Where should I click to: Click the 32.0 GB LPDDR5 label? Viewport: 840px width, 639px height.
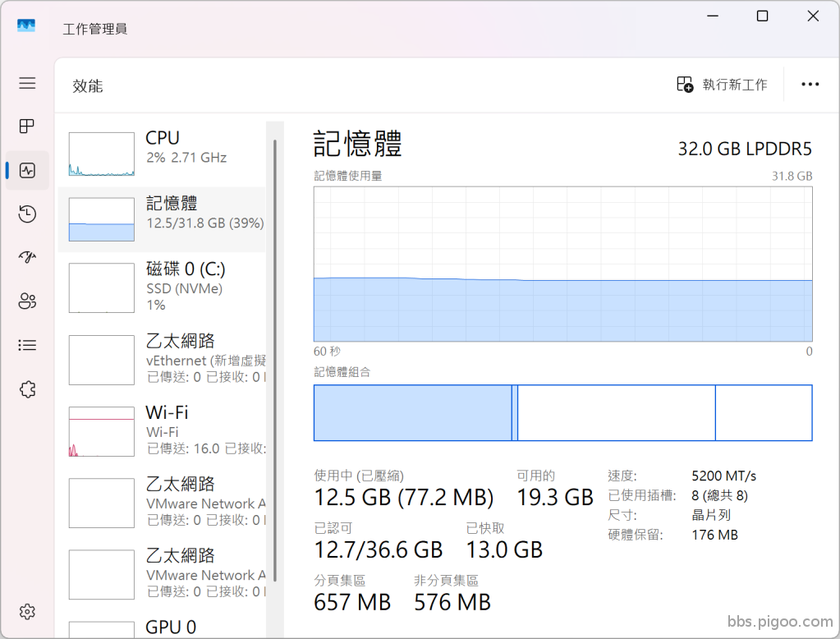click(745, 149)
